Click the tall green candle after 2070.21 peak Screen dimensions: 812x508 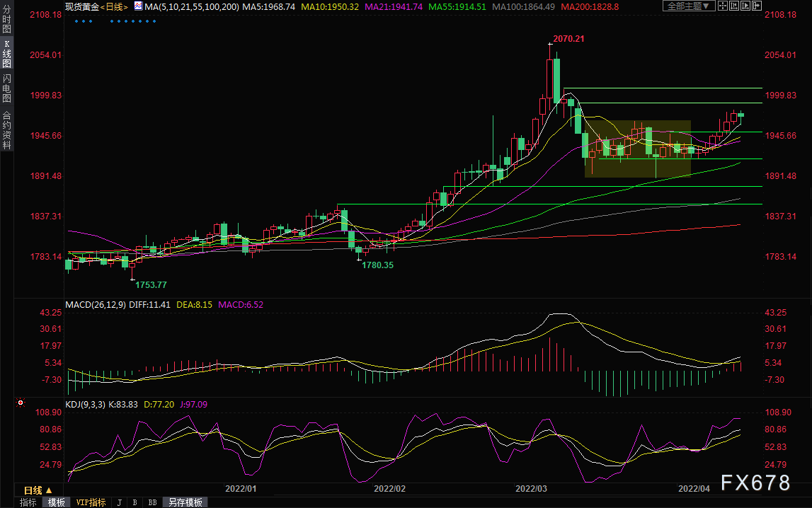click(556, 81)
